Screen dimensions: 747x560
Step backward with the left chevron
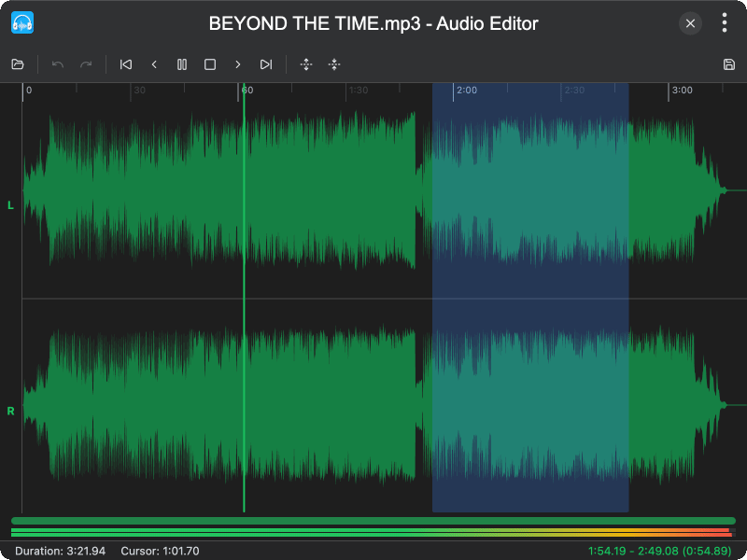click(x=154, y=64)
